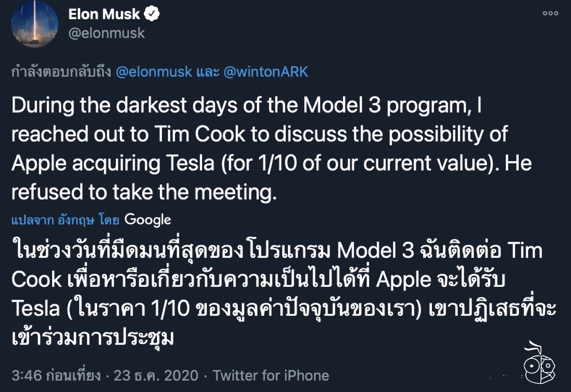The image size is (571, 392).
Task: Open the Elon Musk display name
Action: click(104, 14)
